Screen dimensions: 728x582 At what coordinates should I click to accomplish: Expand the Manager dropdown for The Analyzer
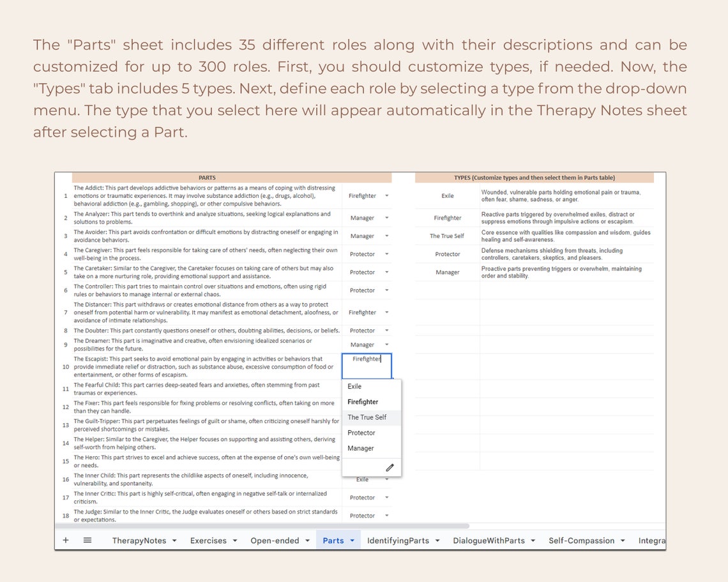point(386,218)
